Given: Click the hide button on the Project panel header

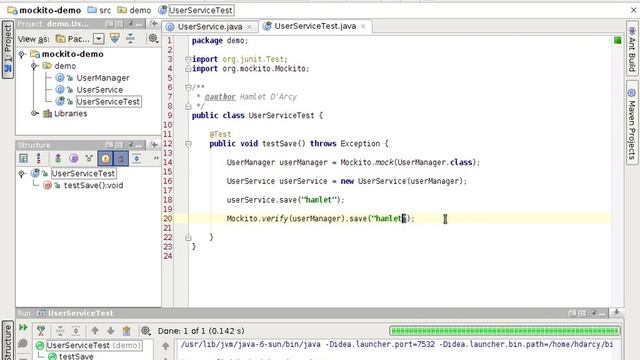Looking at the screenshot, I should (x=155, y=24).
